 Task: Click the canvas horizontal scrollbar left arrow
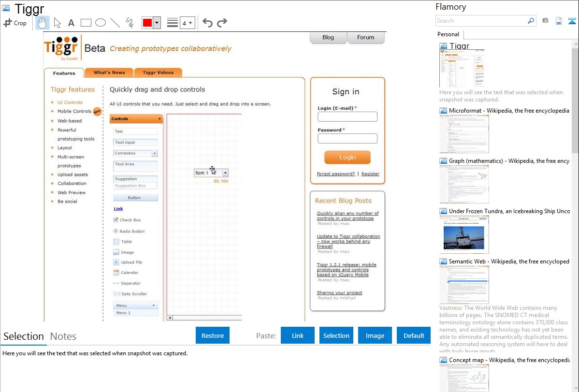click(x=170, y=318)
